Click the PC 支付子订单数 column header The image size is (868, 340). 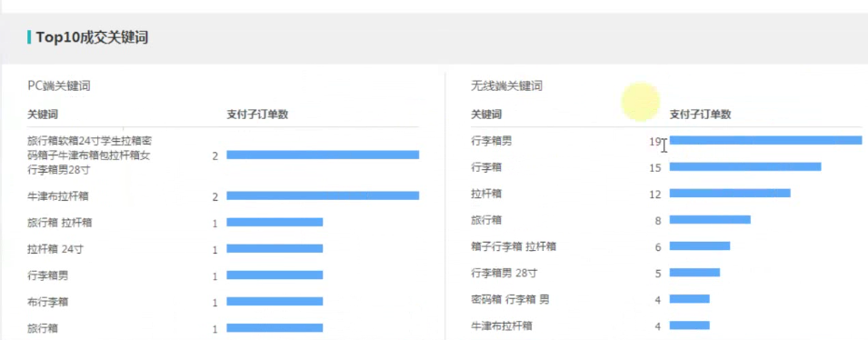coord(257,115)
